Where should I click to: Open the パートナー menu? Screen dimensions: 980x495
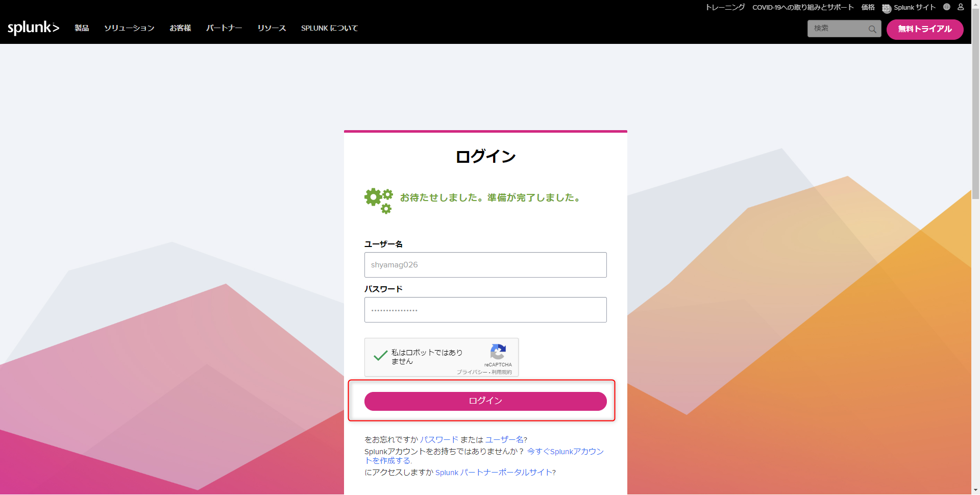[224, 28]
